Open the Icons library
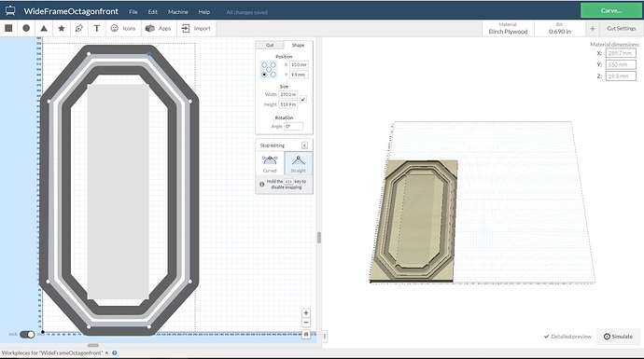 123,28
